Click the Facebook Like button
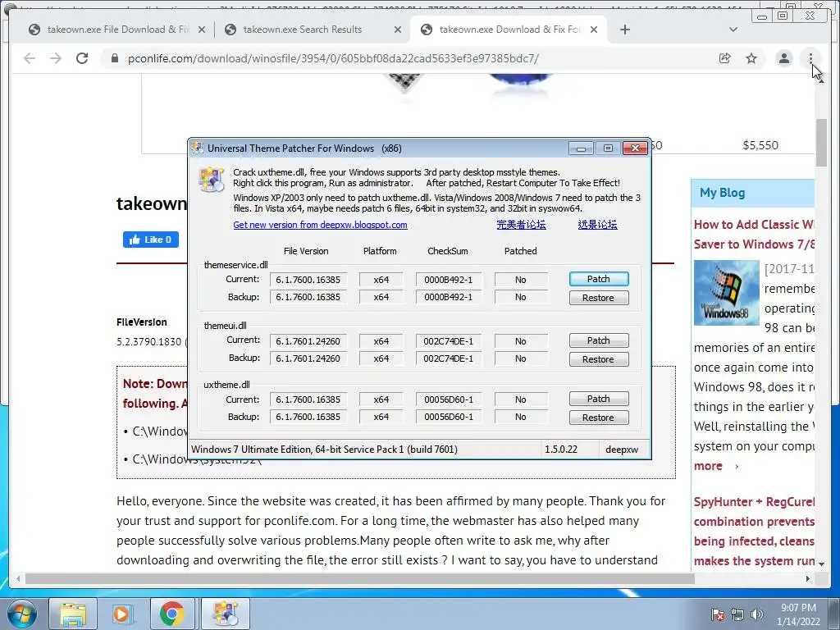Viewport: 840px width, 630px height. 151,240
